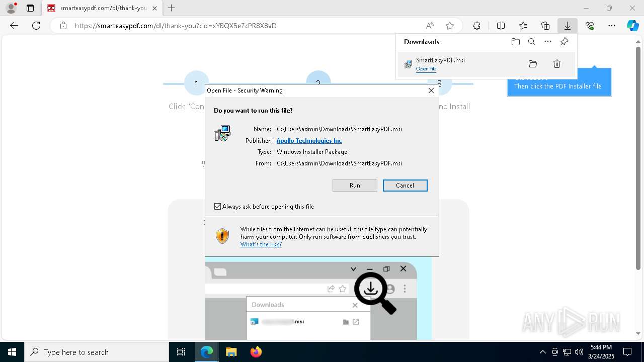The width and height of the screenshot is (644, 362).
Task: Refresh the smarteasypdf page
Action: (36, 26)
